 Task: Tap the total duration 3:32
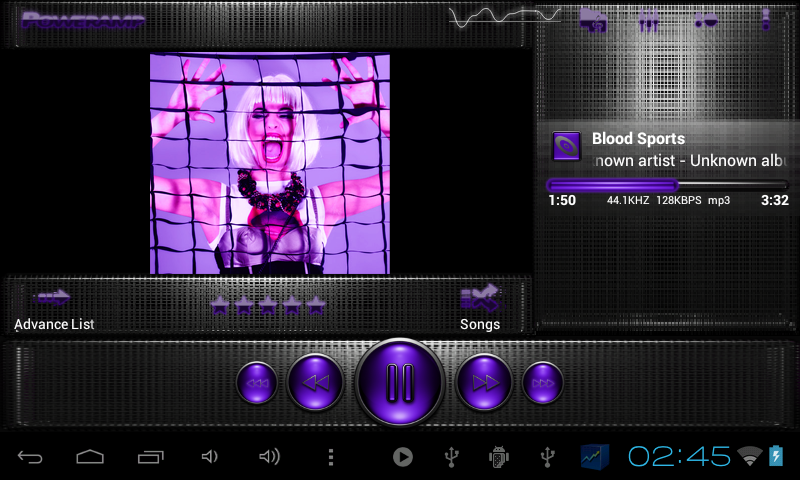(774, 200)
